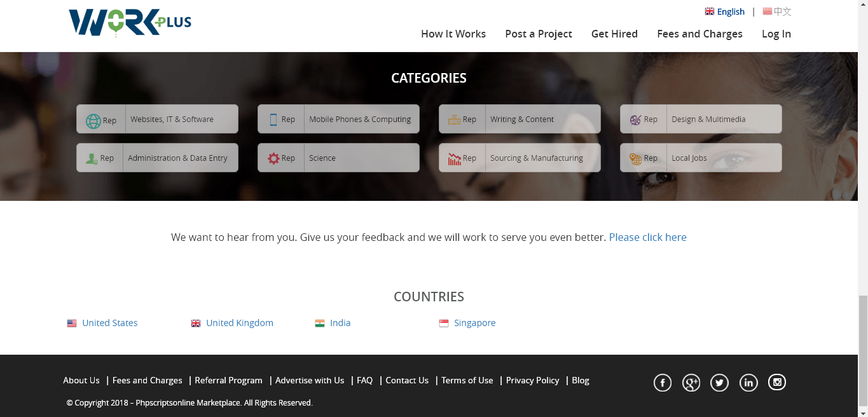The width and height of the screenshot is (868, 417).
Task: Open Fees and Charges in the top navigation
Action: (699, 34)
